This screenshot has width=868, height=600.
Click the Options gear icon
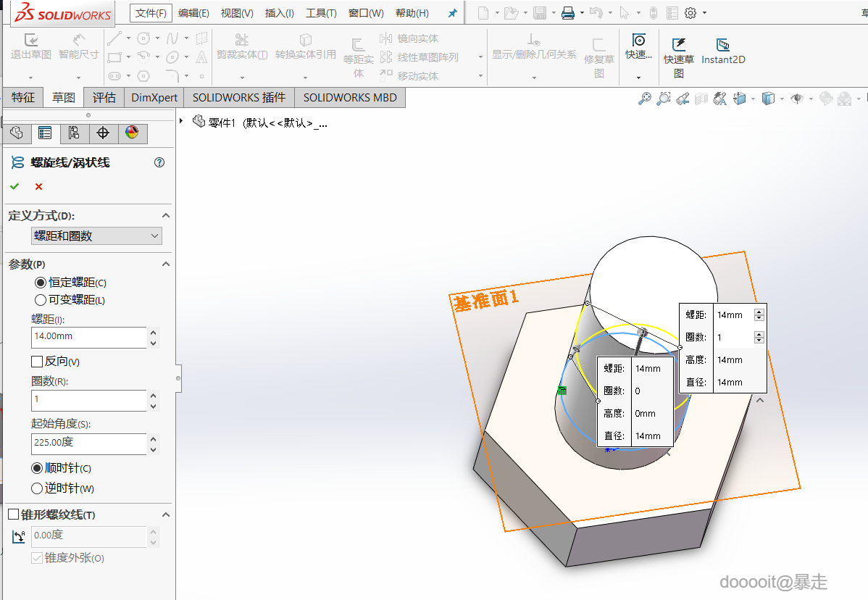click(x=690, y=13)
